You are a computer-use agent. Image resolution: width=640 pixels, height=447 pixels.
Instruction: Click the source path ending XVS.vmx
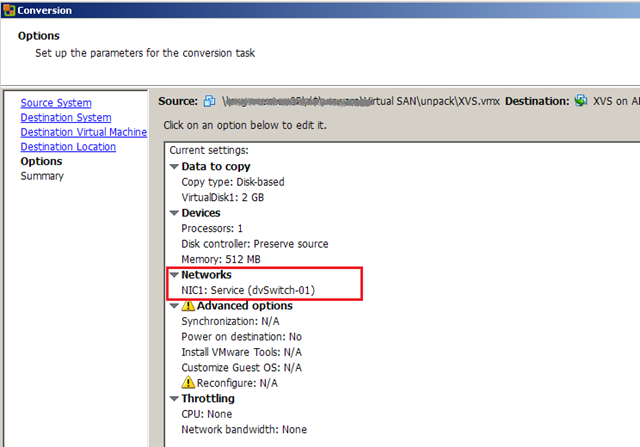[x=361, y=101]
